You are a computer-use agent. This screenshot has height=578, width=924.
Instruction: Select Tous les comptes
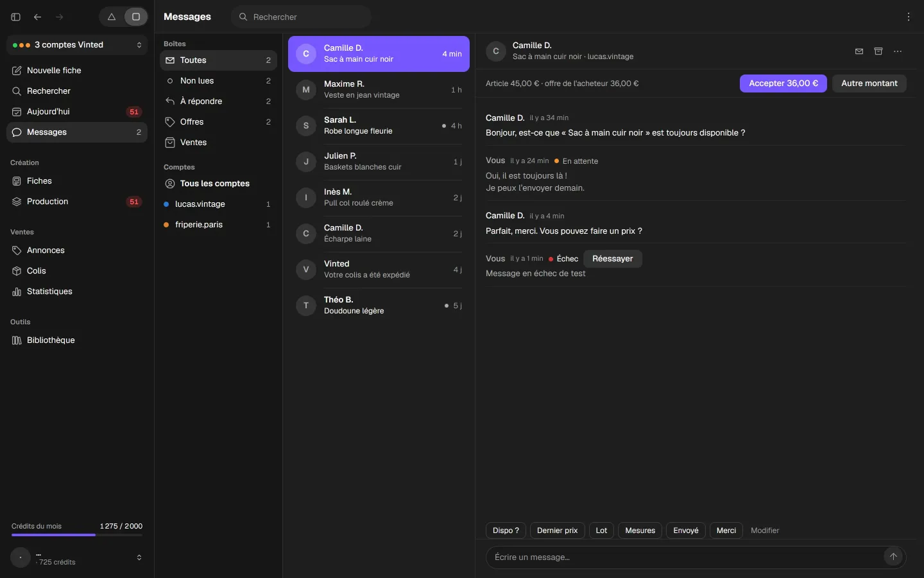coord(218,184)
